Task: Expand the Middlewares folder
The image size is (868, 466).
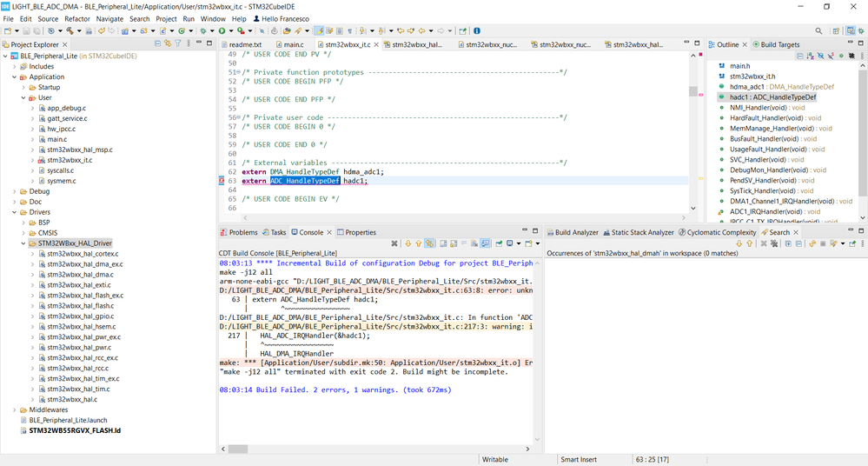Action: (14, 409)
